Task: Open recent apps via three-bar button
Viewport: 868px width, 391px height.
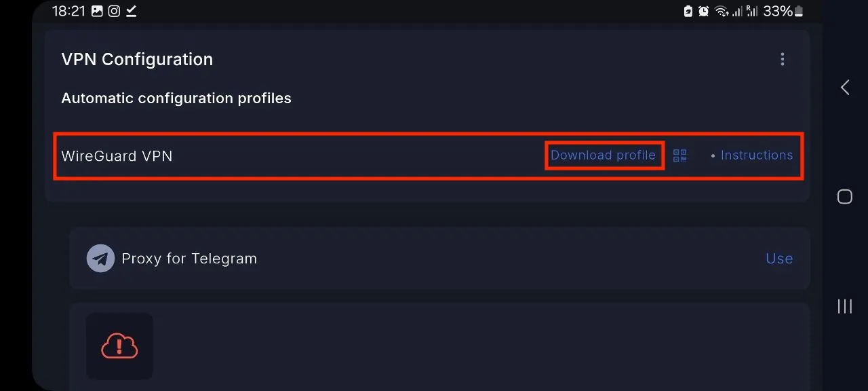Action: coord(845,306)
